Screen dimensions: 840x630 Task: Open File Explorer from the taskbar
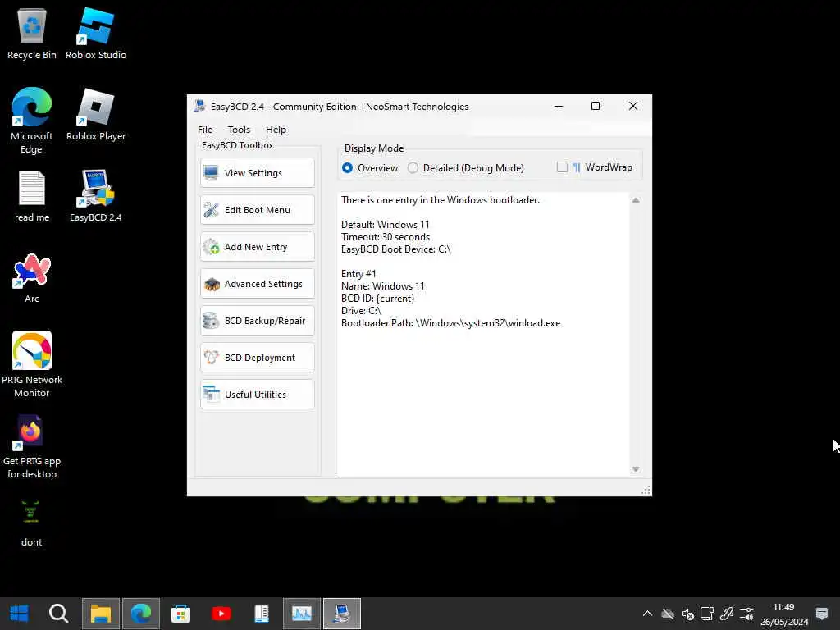point(101,613)
